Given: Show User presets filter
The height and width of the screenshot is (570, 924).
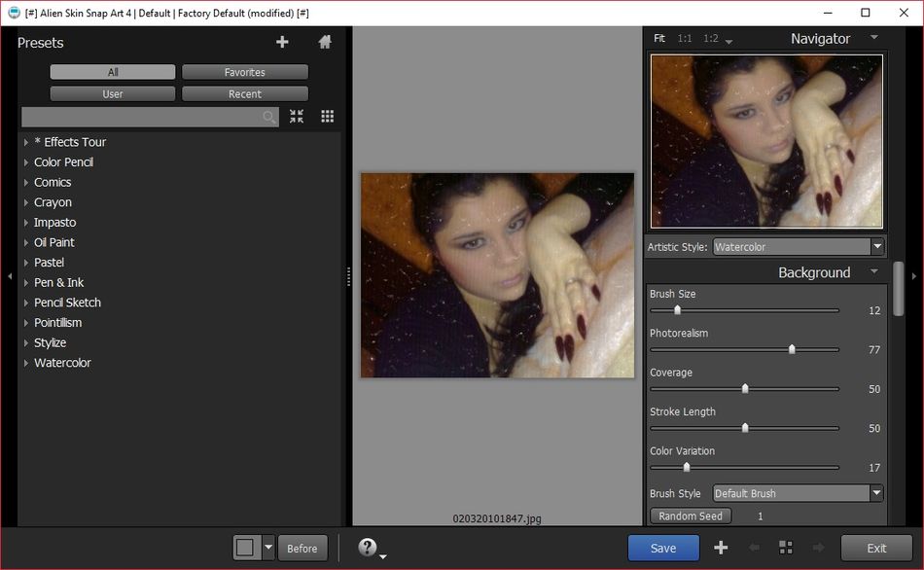Looking at the screenshot, I should tap(113, 93).
